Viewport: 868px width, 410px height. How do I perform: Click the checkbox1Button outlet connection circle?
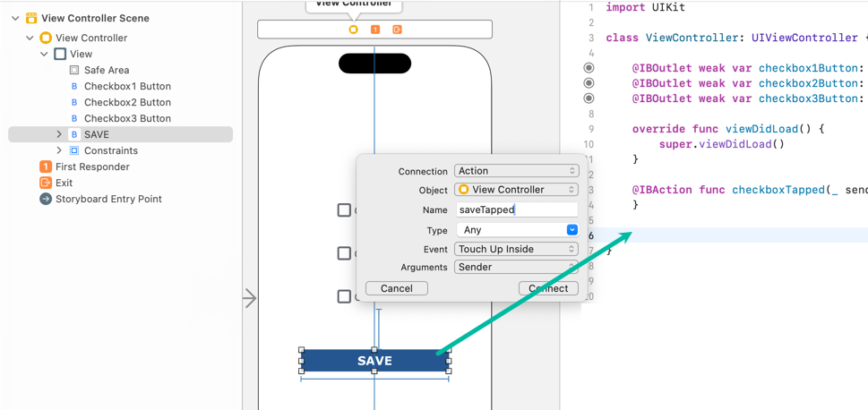tap(589, 68)
